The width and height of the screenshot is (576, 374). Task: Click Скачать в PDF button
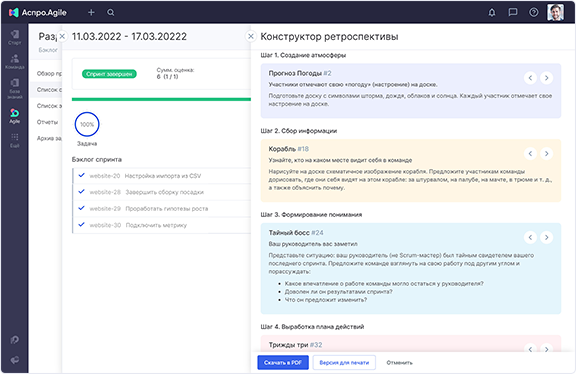click(283, 363)
